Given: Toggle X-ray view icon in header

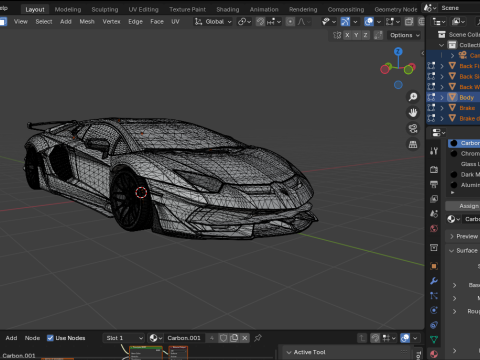Looking at the screenshot, I should point(409,22).
